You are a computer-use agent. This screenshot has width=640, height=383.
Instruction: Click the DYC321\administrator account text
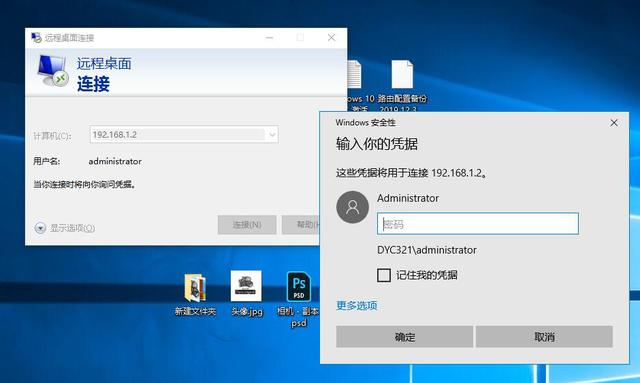point(427,250)
